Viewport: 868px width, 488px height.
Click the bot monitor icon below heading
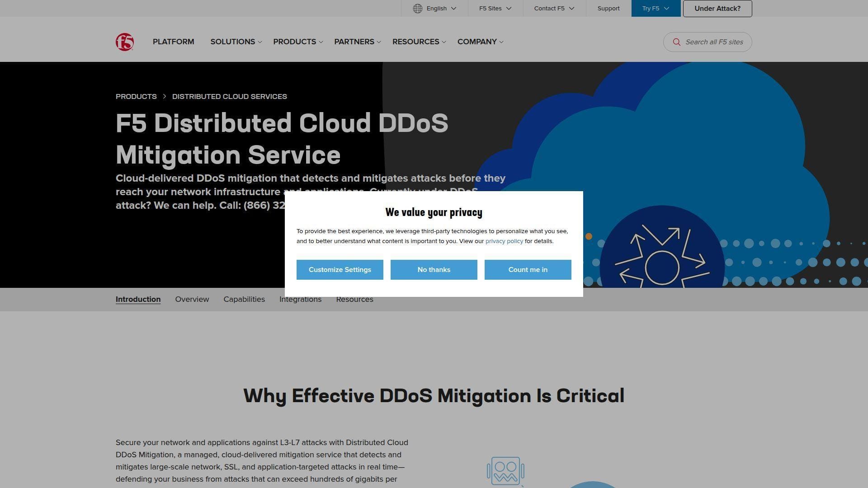coord(505,471)
